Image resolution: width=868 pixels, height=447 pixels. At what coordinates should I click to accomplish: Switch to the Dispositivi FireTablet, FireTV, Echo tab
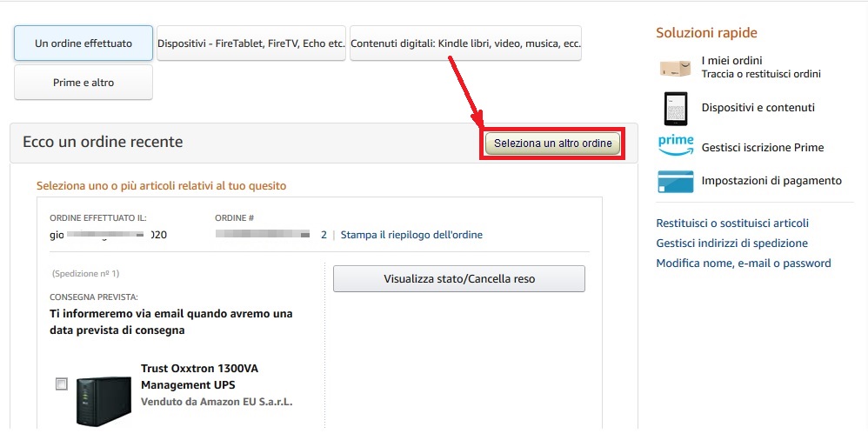pyautogui.click(x=251, y=43)
